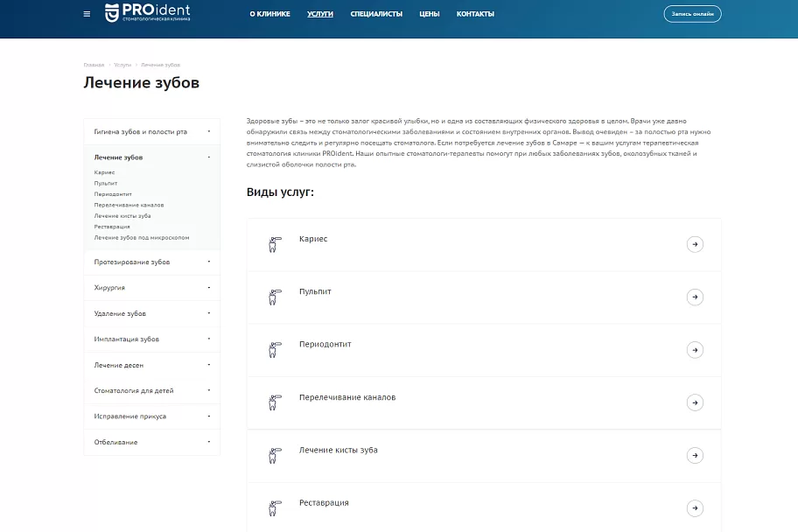Open Отбеливание sidebar item
798x532 pixels.
[x=115, y=442]
